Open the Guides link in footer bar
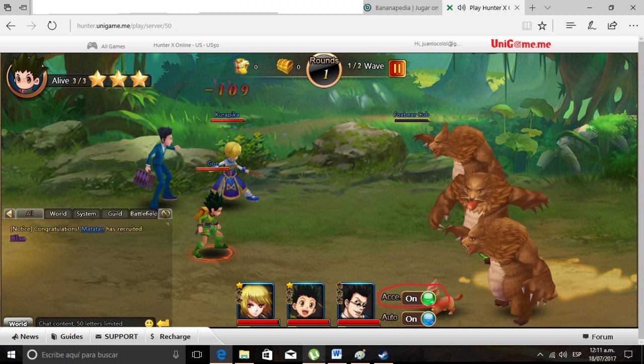This screenshot has width=644, height=364. 67,337
